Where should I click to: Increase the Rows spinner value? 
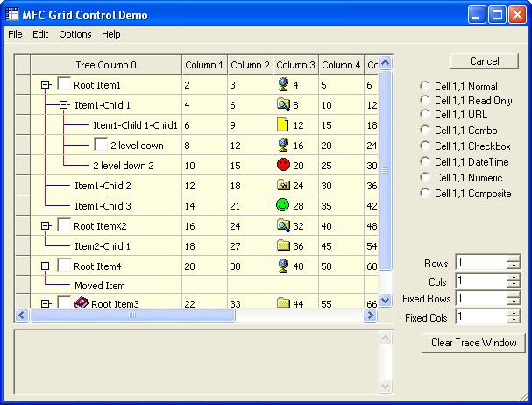pos(514,259)
